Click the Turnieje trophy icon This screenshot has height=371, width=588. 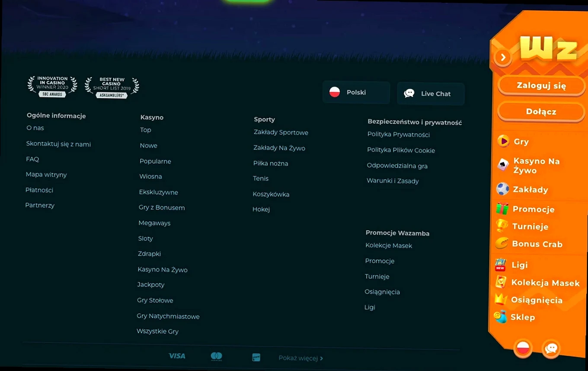(502, 226)
